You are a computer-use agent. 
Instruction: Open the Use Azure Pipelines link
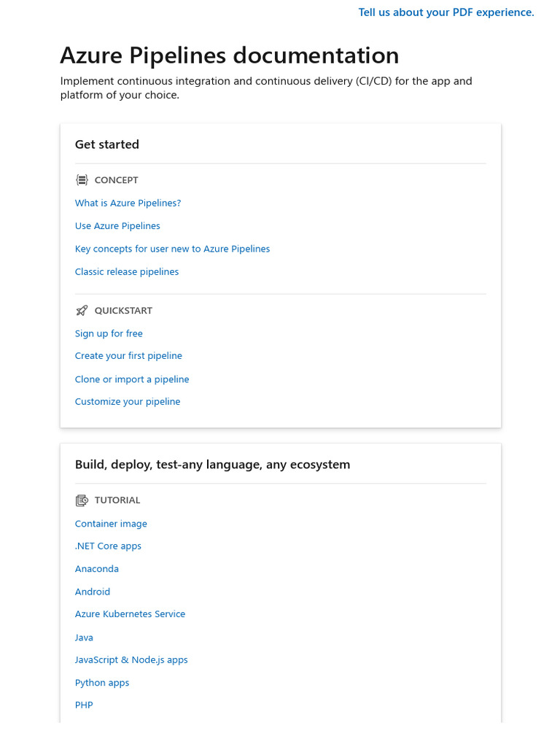[x=117, y=226]
